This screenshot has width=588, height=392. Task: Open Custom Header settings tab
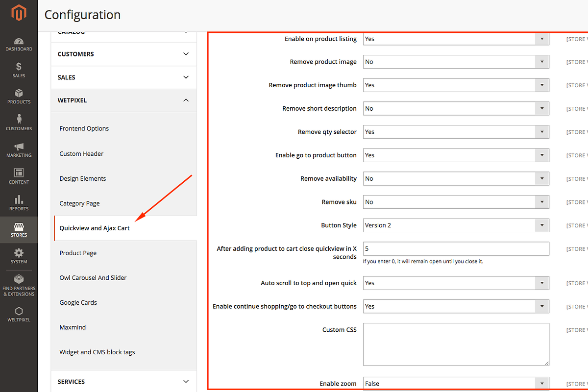(x=81, y=153)
